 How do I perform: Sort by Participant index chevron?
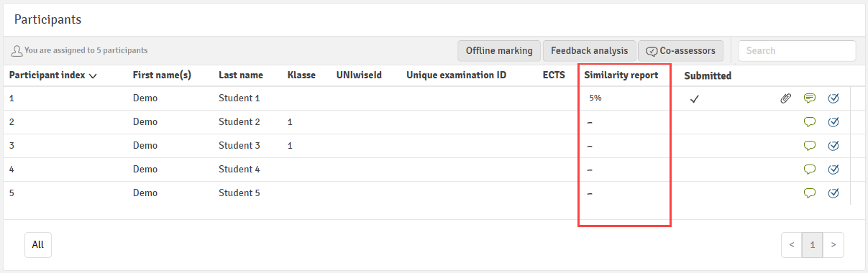[x=93, y=75]
